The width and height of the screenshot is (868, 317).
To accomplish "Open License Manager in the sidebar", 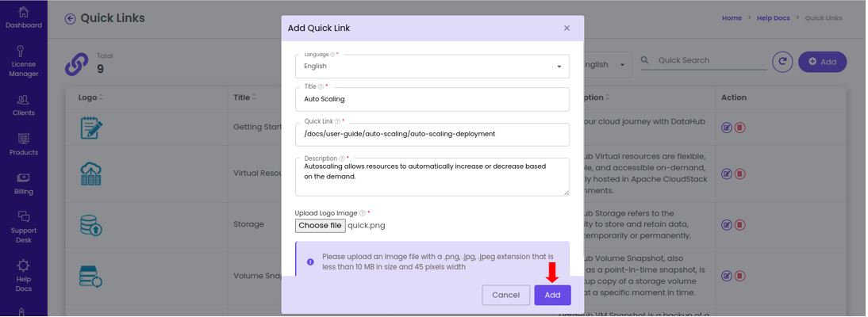I will click(24, 61).
